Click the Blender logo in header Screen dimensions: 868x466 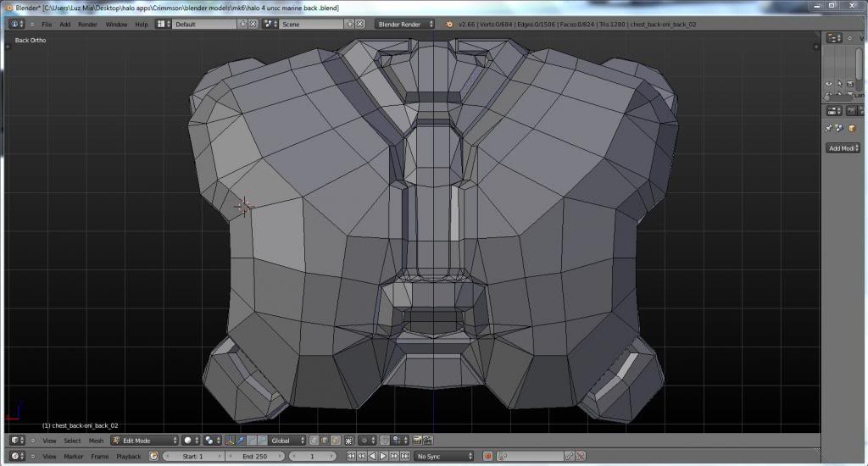pos(448,25)
